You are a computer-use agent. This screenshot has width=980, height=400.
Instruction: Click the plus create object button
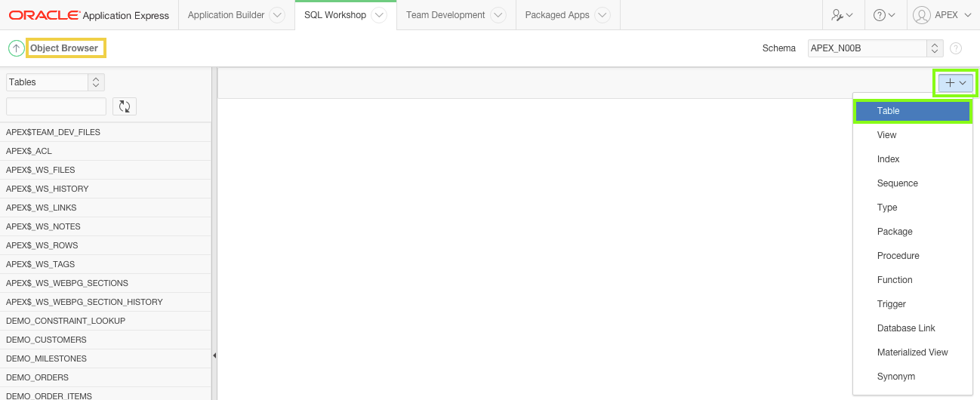click(x=956, y=82)
